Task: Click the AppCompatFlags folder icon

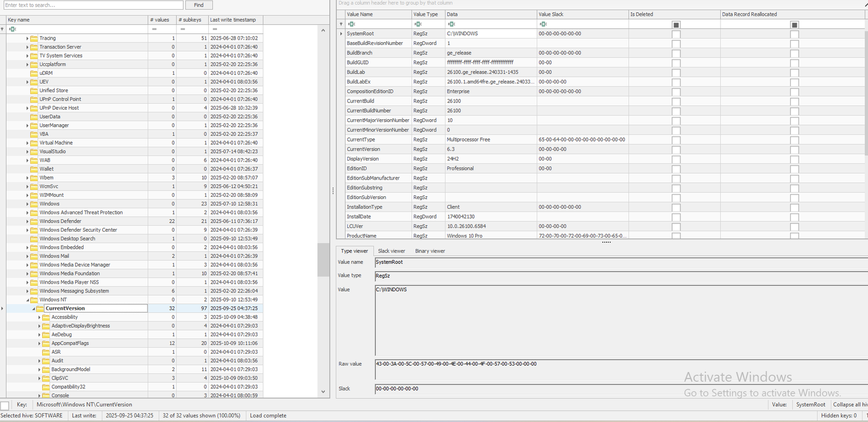Action: tap(46, 343)
